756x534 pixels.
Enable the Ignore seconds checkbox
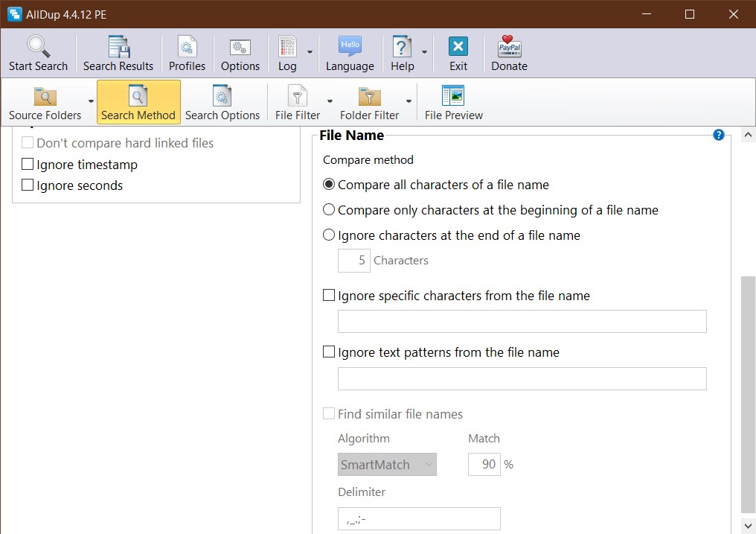28,185
